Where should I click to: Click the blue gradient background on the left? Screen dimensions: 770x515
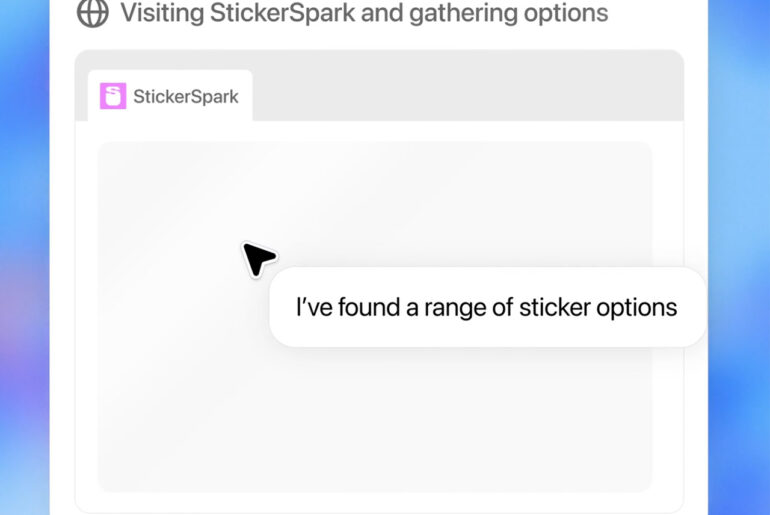25,257
